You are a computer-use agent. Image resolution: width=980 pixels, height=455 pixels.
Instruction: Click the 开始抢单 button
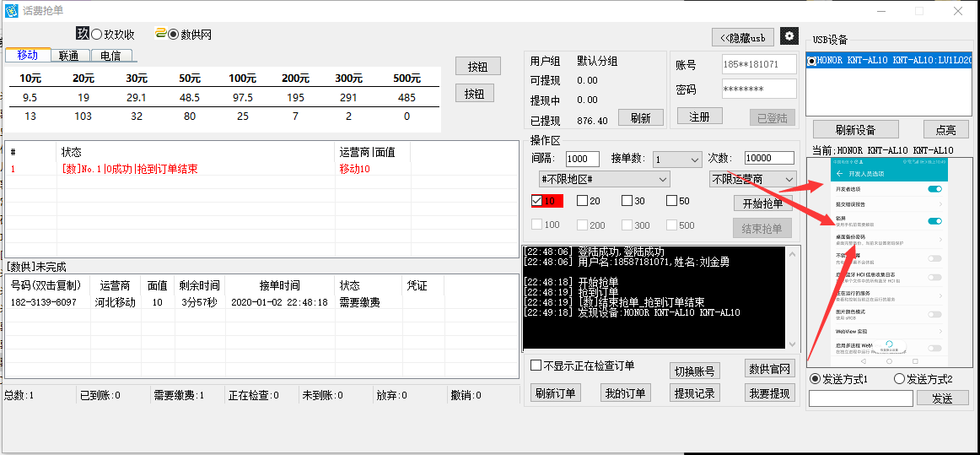pos(762,203)
